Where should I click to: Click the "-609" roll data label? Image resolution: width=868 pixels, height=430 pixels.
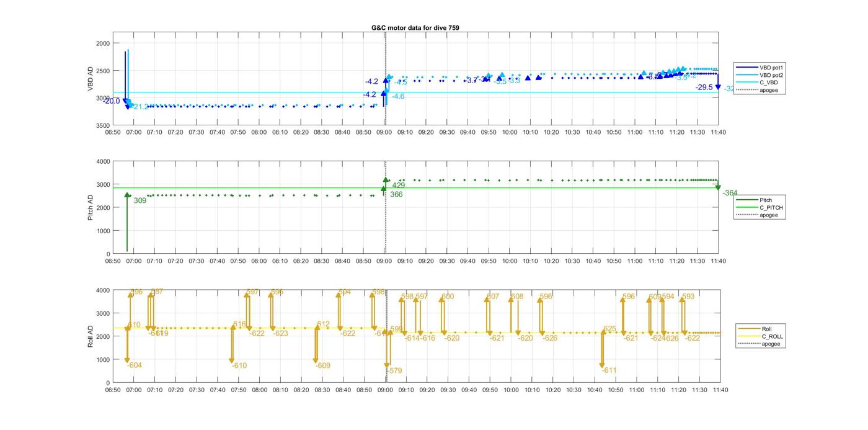323,366
